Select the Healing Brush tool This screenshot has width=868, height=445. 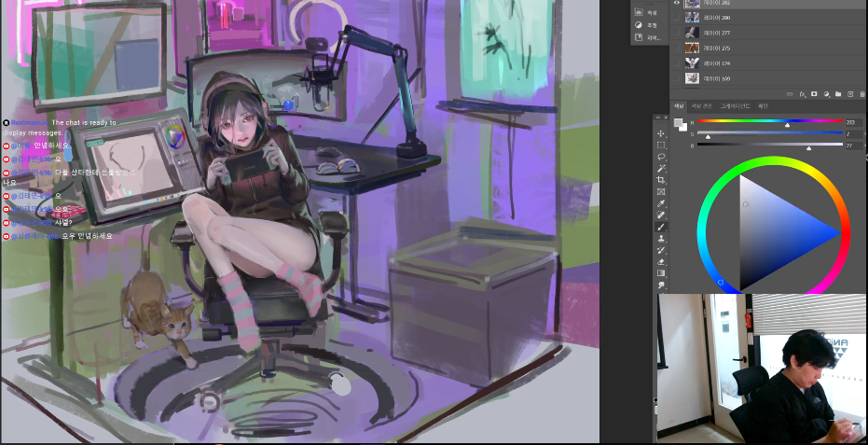pyautogui.click(x=661, y=215)
